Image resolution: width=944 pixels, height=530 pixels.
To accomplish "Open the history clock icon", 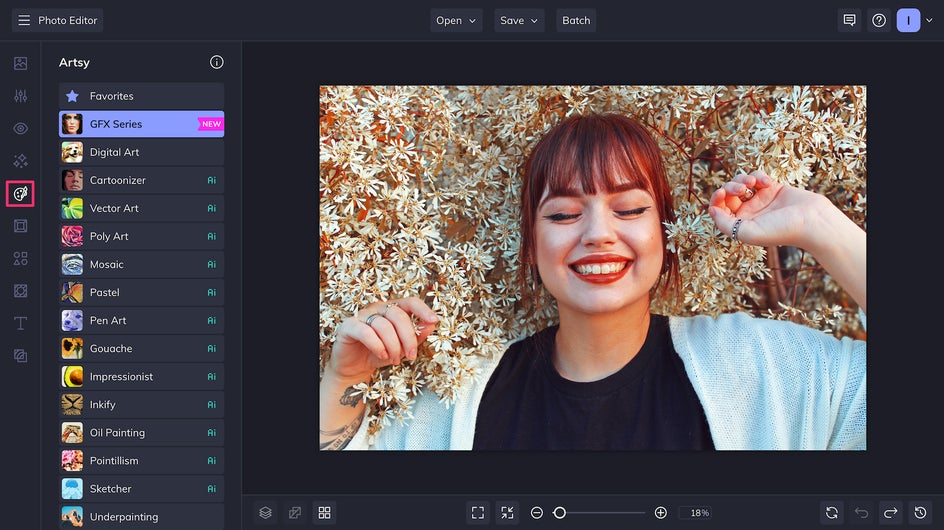I will [x=920, y=512].
